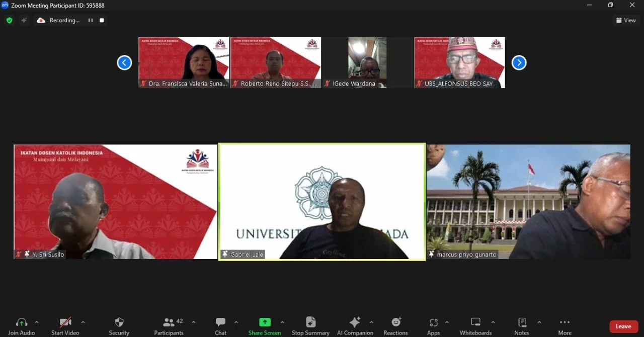The image size is (644, 337).
Task: Stop the meeting recording
Action: tap(102, 21)
